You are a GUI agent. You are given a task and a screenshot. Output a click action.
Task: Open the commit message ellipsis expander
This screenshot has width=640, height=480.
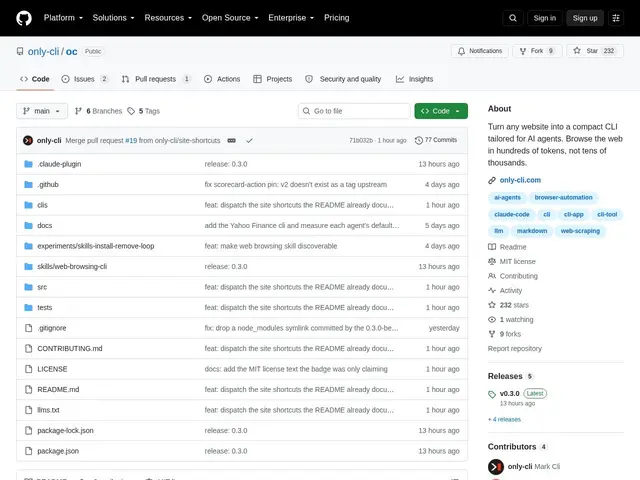(231, 140)
